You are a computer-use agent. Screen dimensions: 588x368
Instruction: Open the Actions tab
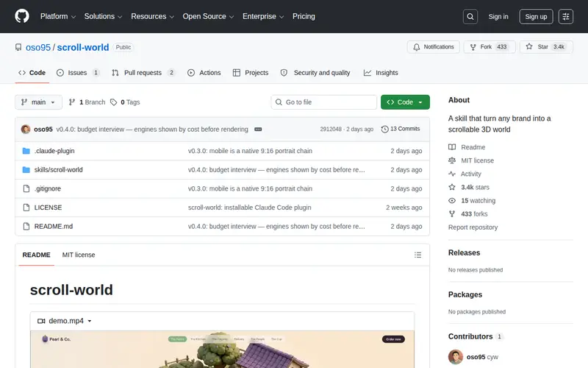pos(204,73)
